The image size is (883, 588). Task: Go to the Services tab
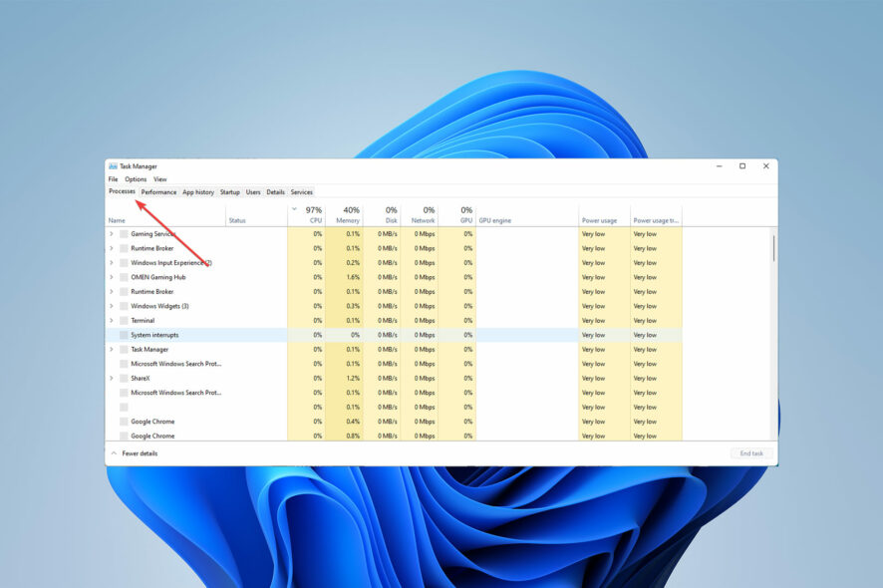click(x=302, y=192)
